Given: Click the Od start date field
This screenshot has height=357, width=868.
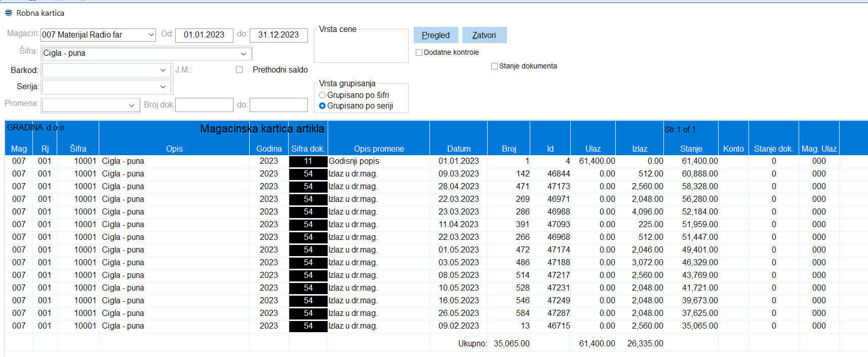Looking at the screenshot, I should [204, 35].
